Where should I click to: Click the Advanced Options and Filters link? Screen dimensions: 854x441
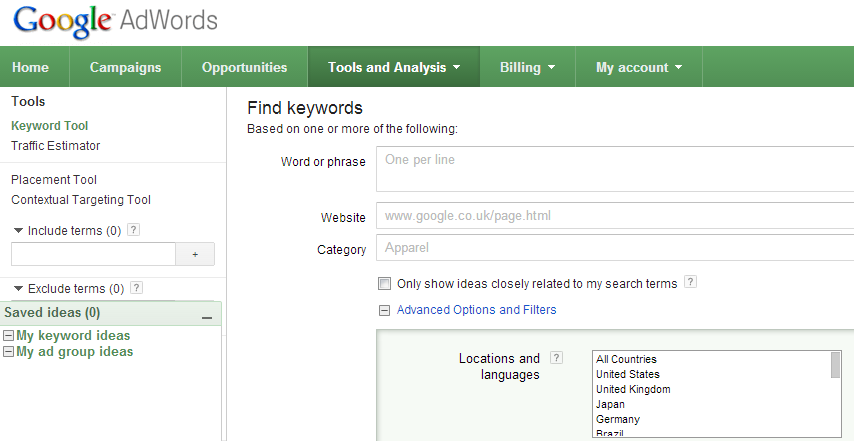point(477,310)
